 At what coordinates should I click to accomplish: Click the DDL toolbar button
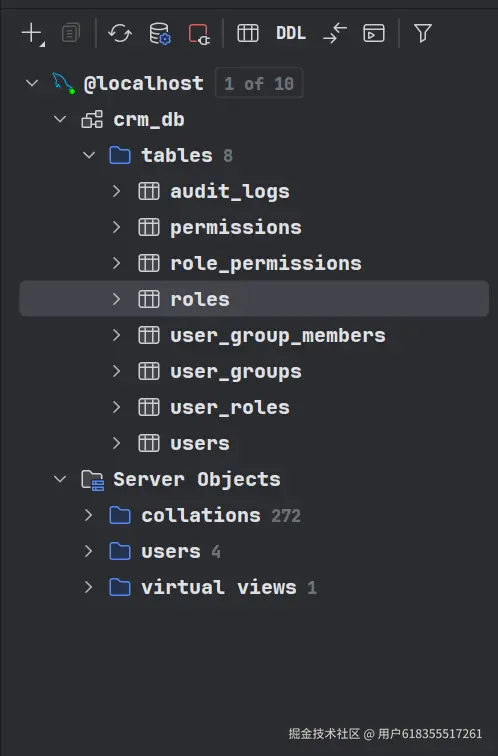click(291, 33)
